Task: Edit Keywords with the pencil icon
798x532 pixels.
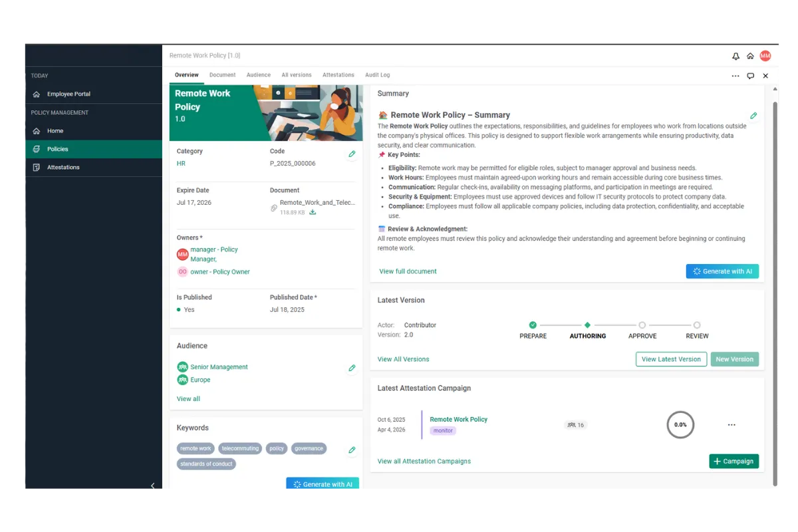Action: (352, 450)
